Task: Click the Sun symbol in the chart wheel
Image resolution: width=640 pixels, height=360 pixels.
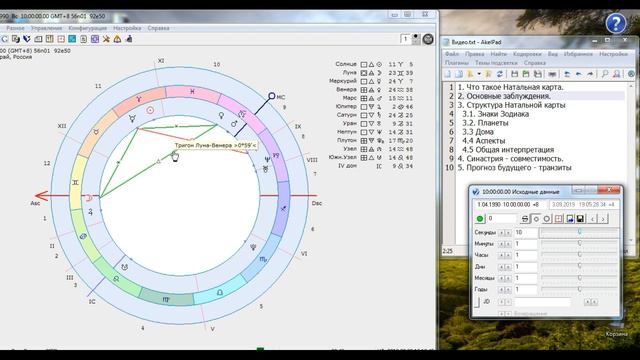Action: point(150,110)
